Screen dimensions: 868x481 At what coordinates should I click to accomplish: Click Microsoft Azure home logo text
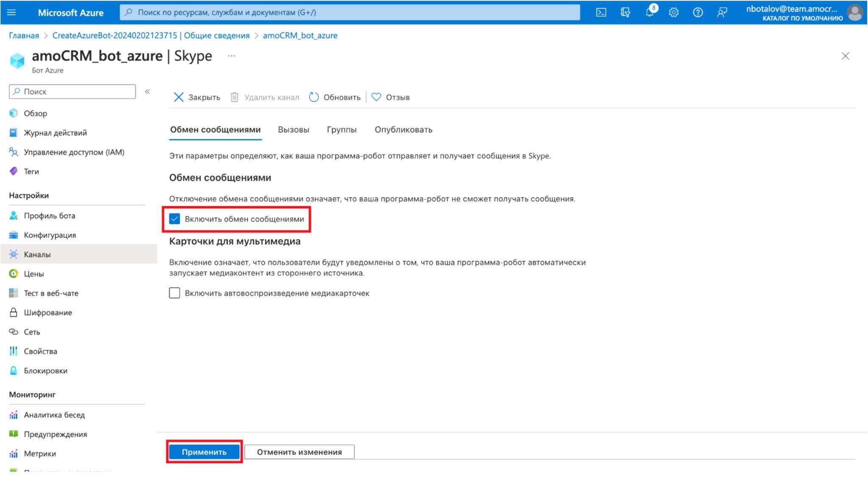point(71,13)
